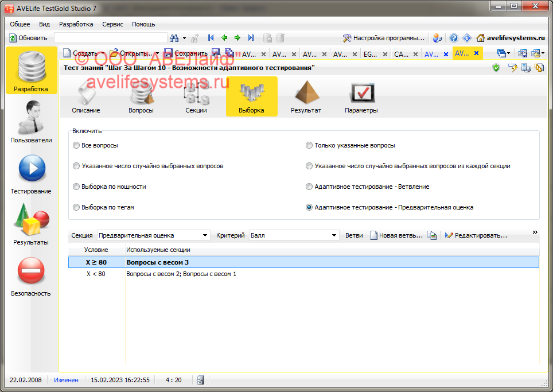Select Выборка по тегам radio option
This screenshot has width=553, height=392.
point(76,208)
